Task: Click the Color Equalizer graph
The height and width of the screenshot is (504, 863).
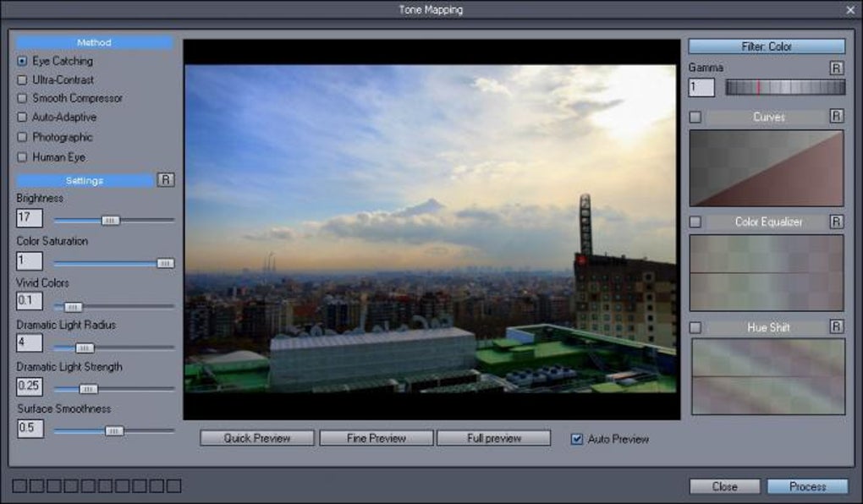Action: point(767,273)
